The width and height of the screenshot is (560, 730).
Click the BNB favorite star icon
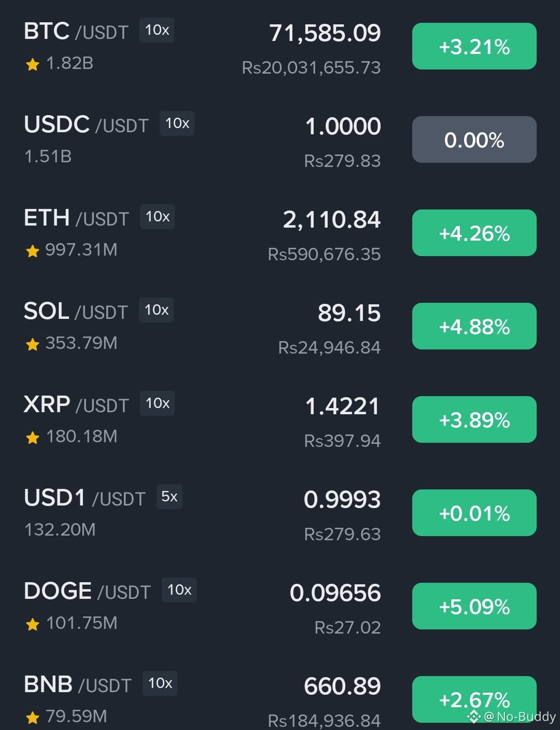click(x=33, y=718)
